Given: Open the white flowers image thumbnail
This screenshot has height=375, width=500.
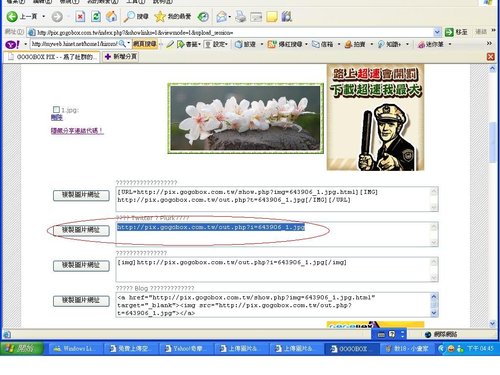Looking at the screenshot, I should 246,118.
